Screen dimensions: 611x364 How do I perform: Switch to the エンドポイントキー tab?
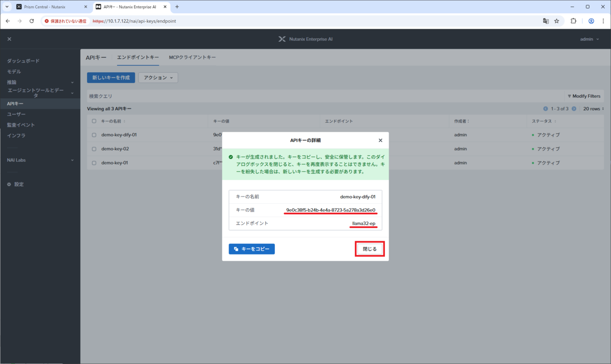click(x=138, y=58)
